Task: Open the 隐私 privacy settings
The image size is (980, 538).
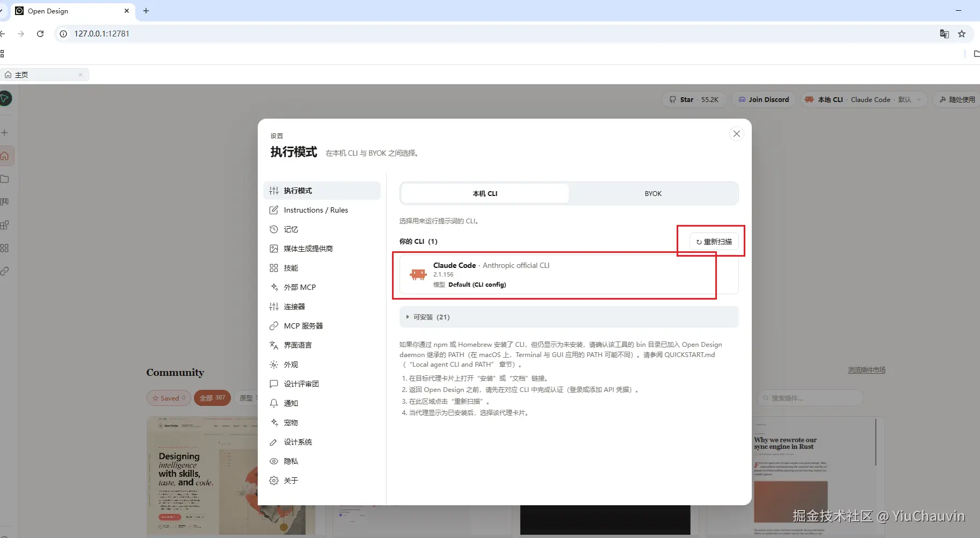Action: (x=322, y=461)
